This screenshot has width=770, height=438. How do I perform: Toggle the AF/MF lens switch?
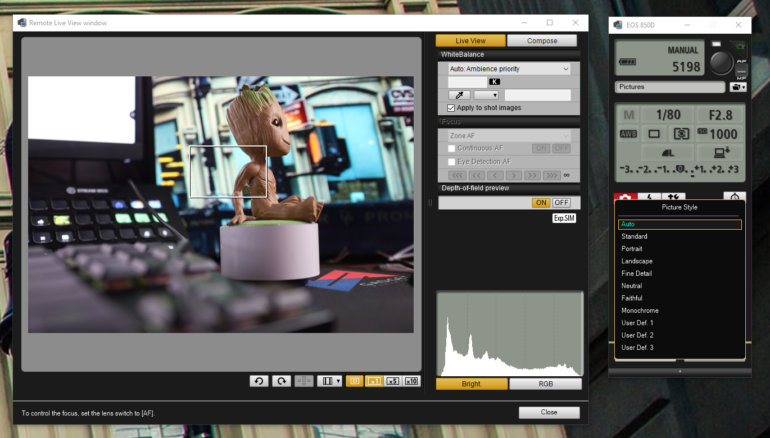tap(742, 69)
